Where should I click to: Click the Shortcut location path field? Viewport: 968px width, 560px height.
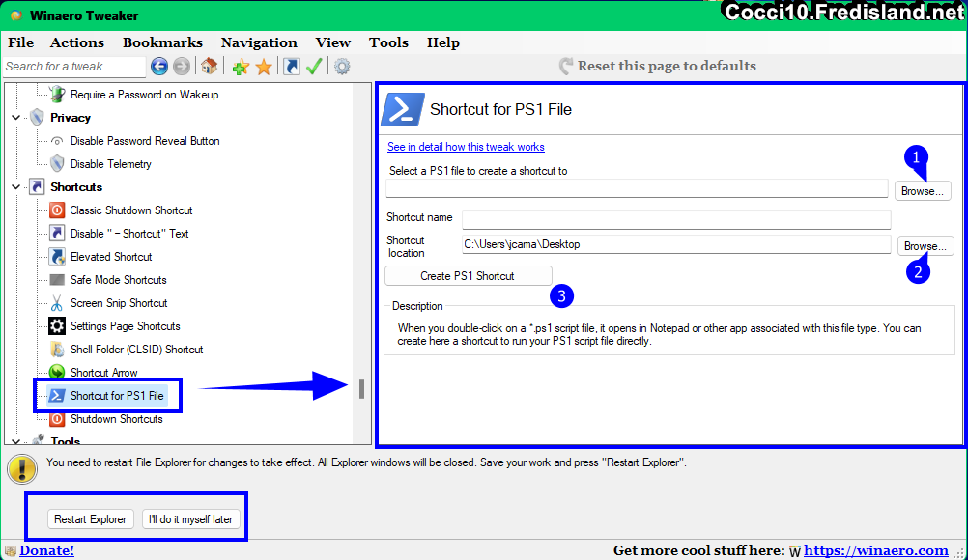tap(676, 244)
